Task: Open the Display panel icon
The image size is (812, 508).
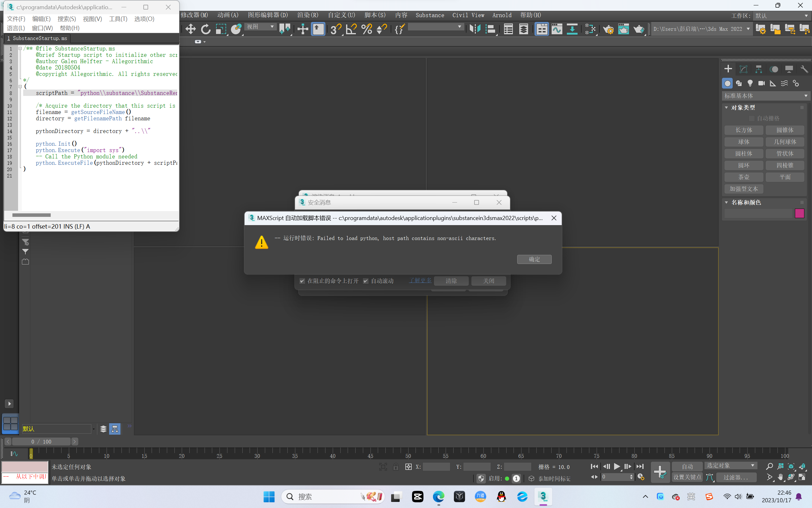Action: [789, 69]
